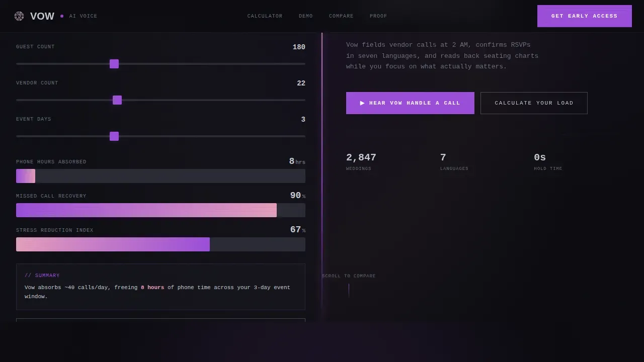The height and width of the screenshot is (362, 644).
Task: Click the Phone Hours Absorbed progress bar
Action: (160, 176)
